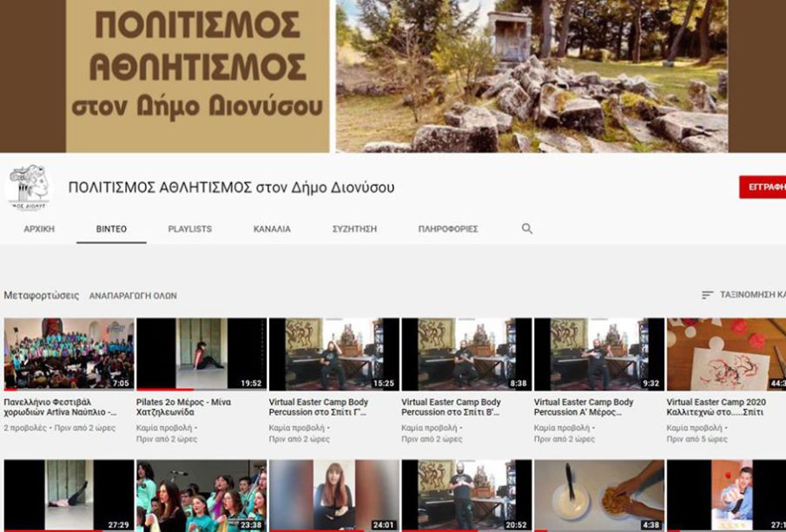
Task: Click Virtual Easter Camp 2020 Καλλιτεχνώ title
Action: click(x=715, y=408)
